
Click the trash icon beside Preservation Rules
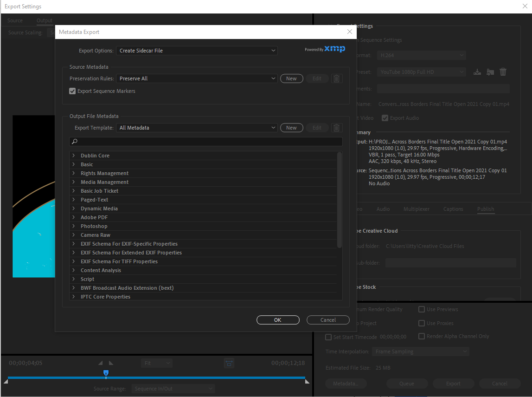(x=336, y=78)
